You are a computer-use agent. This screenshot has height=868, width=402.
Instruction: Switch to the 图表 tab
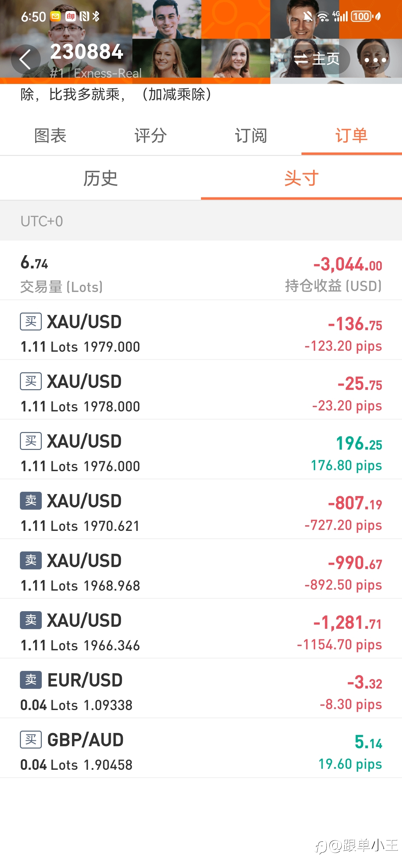click(x=50, y=135)
